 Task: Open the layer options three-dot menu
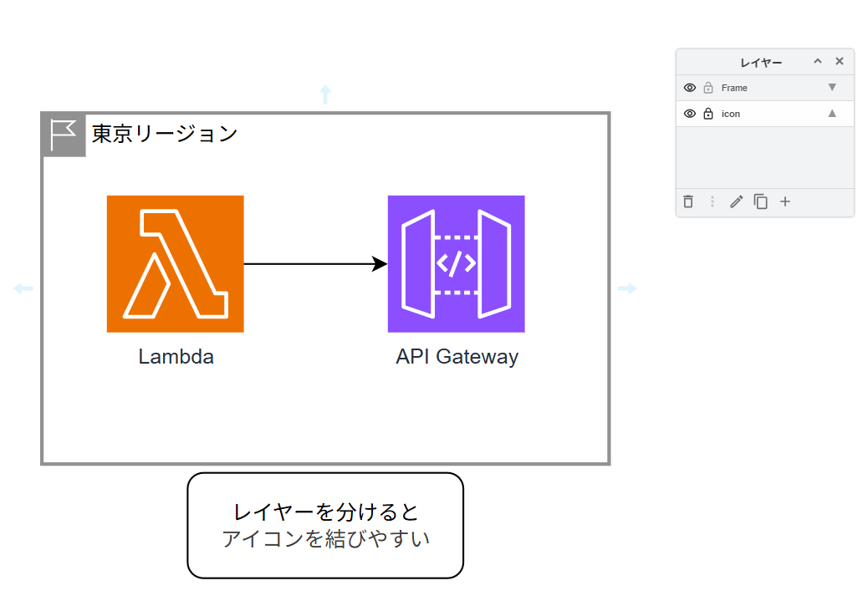point(712,201)
